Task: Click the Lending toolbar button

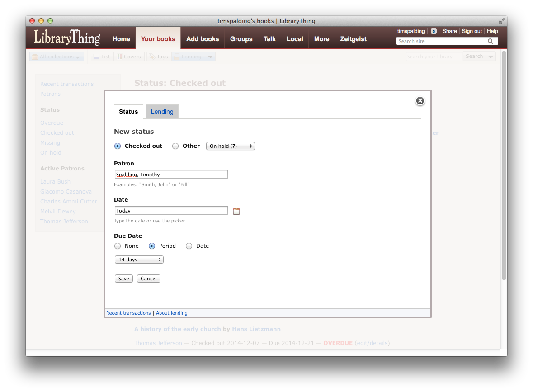Action: tap(189, 57)
